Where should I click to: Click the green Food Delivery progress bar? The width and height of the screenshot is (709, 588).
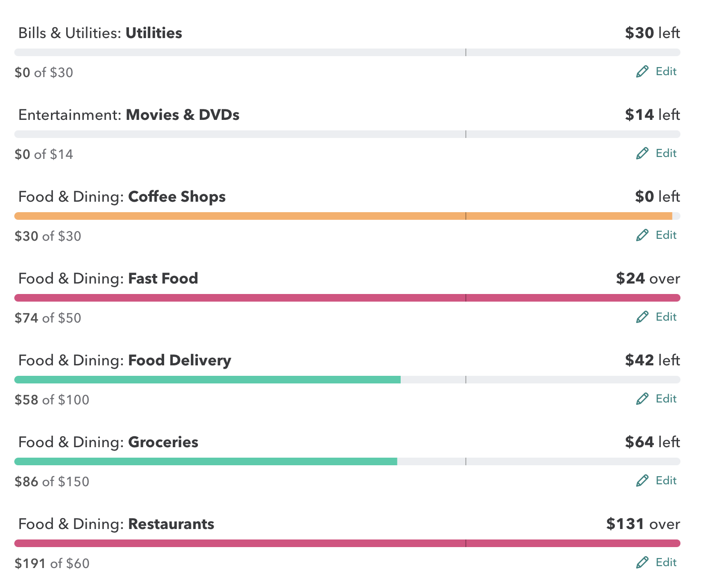(x=207, y=380)
